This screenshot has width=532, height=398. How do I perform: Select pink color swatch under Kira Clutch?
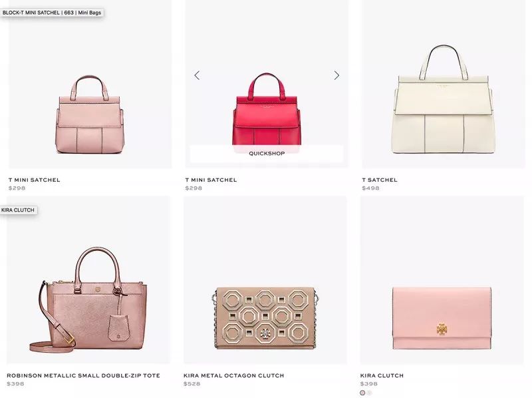click(x=362, y=393)
